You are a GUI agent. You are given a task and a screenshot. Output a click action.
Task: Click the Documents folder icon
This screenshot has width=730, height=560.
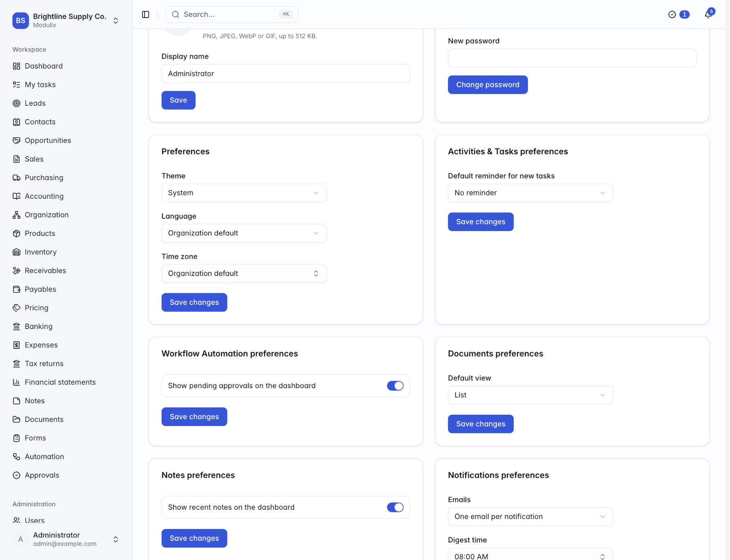click(x=16, y=419)
